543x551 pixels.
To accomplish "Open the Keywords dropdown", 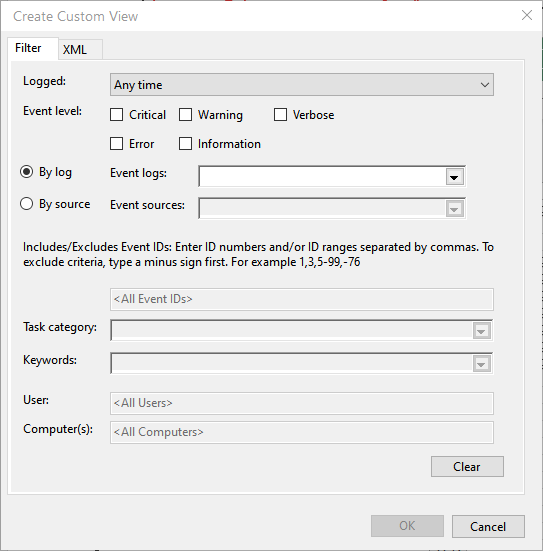I will pyautogui.click(x=481, y=363).
